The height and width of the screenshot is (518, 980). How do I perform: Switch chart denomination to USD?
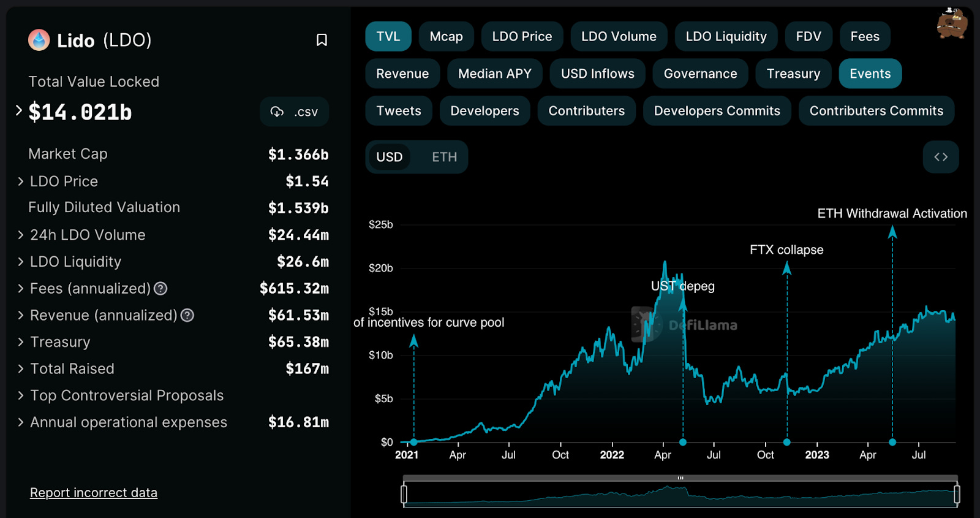pyautogui.click(x=390, y=157)
